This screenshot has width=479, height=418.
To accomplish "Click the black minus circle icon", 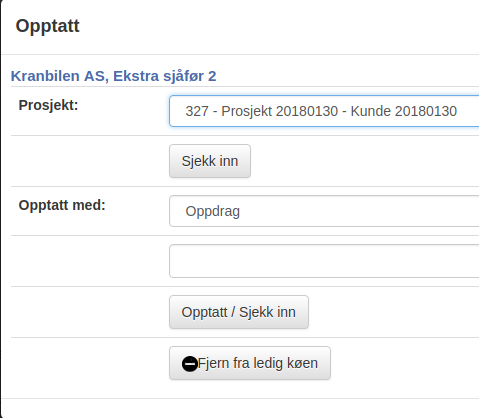I will coord(190,364).
